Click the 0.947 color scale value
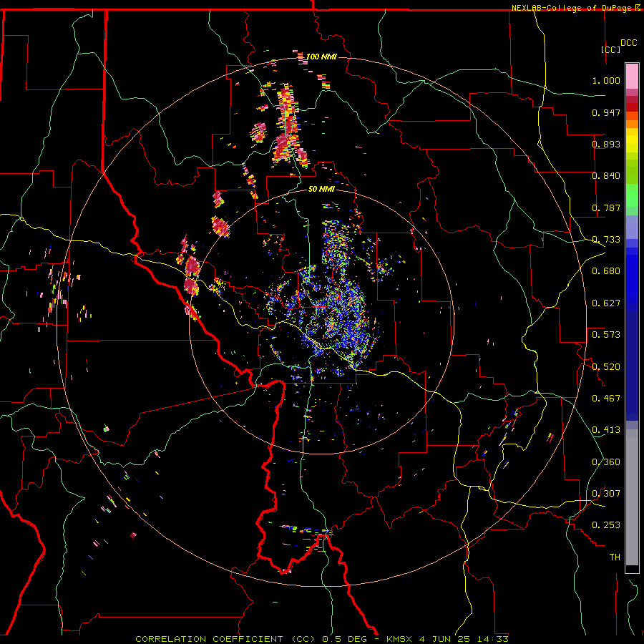The height and width of the screenshot is (644, 644). 606,112
